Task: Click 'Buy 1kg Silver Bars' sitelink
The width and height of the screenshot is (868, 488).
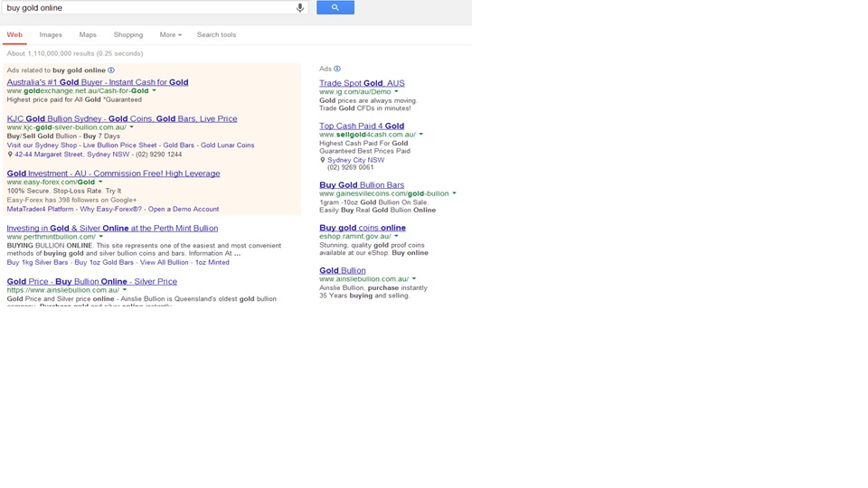Action: pos(37,262)
